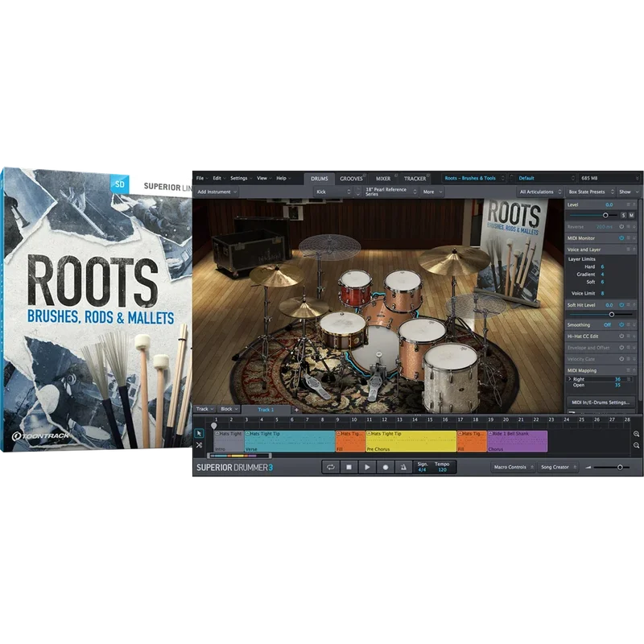Viewport: 644px width, 644px height.
Task: Toggle loop playback button
Action: [331, 468]
